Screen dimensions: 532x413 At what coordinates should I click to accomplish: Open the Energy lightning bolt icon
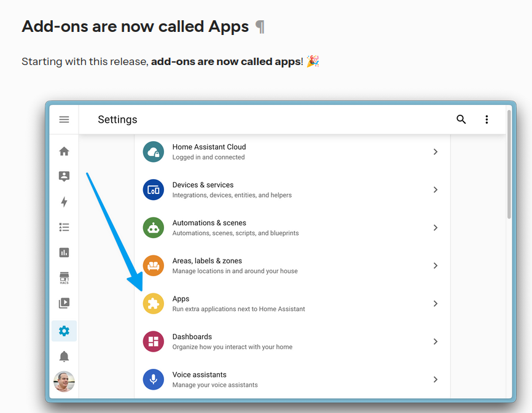(x=64, y=202)
